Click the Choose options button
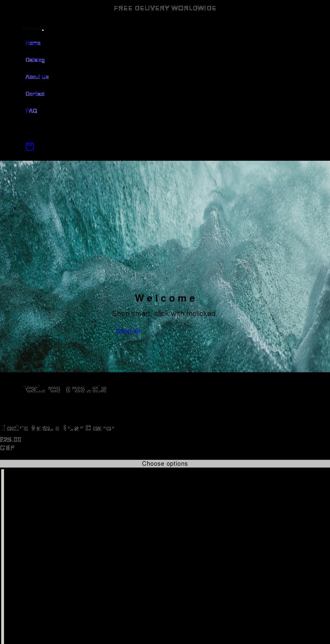This screenshot has width=330, height=644. tap(165, 464)
